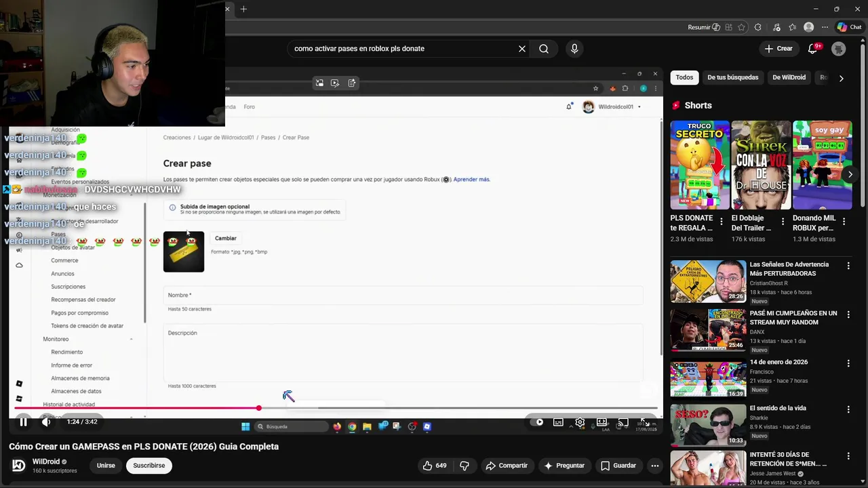
Task: Show more filter chips with the right arrow
Action: (841, 78)
